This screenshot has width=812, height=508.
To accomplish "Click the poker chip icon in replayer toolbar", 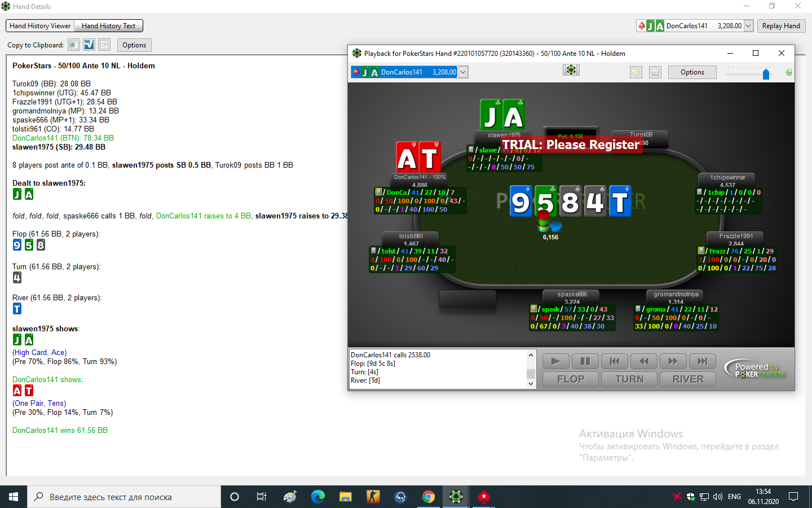I will click(571, 70).
